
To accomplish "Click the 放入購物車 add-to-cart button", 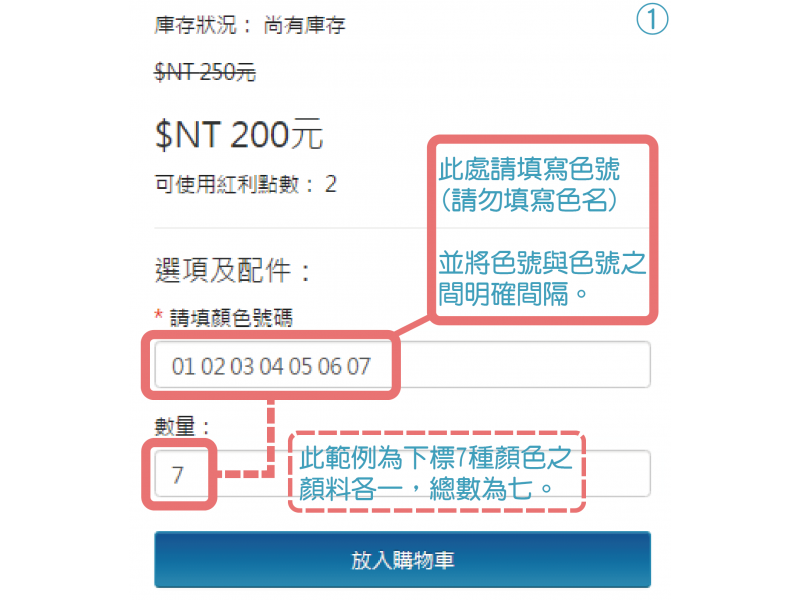I will [x=402, y=560].
